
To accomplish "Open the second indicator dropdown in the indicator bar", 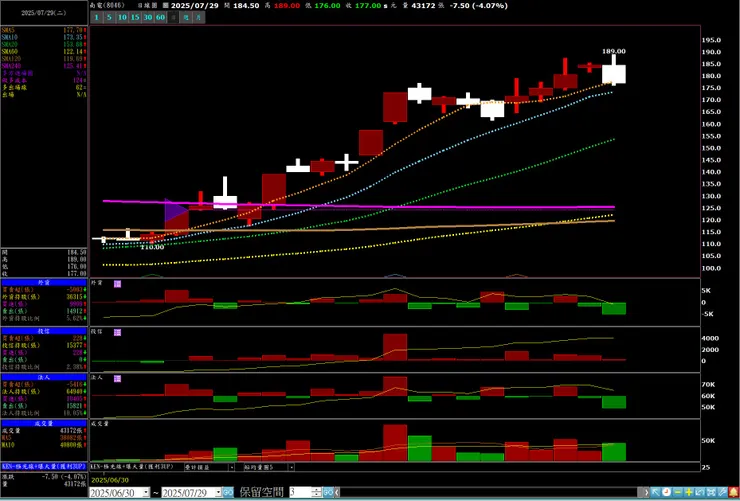I will [291, 467].
